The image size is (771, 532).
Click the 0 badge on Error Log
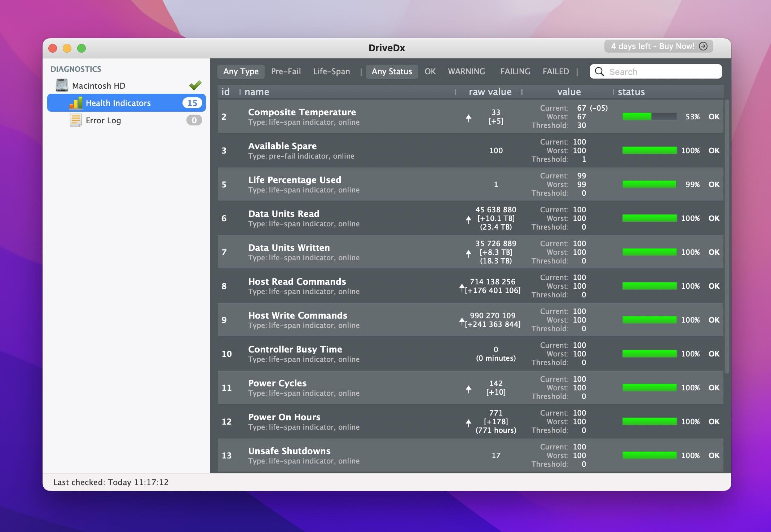[x=194, y=120]
